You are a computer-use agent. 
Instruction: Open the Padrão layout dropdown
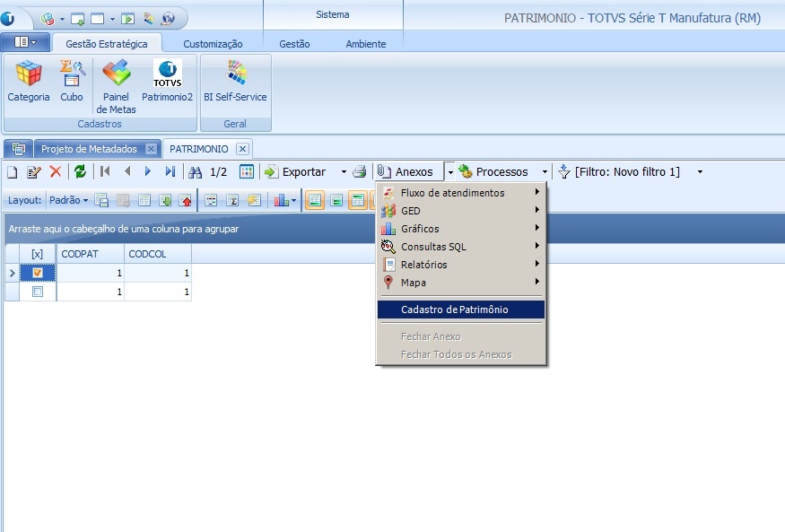tap(68, 200)
